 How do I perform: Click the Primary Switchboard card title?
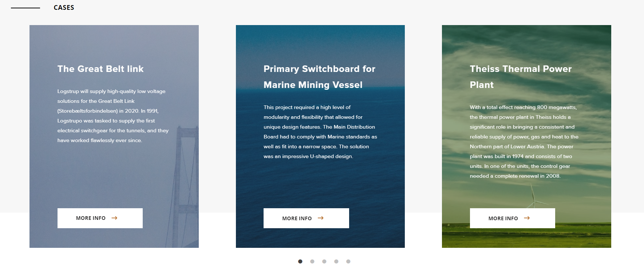click(319, 76)
